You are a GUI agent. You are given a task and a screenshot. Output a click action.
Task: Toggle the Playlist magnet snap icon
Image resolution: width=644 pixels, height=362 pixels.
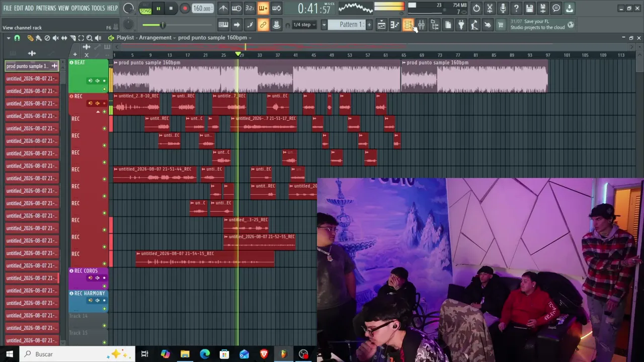click(17, 38)
